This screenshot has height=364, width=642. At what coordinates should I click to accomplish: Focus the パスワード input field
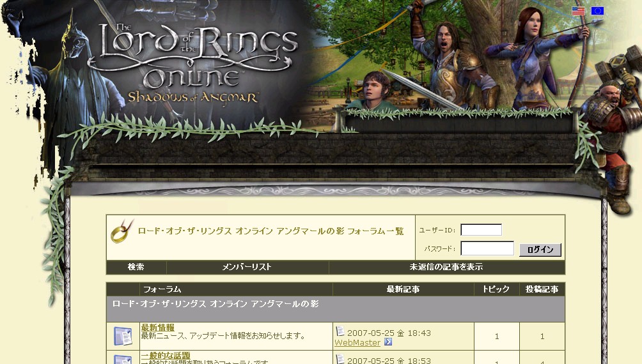pyautogui.click(x=487, y=248)
